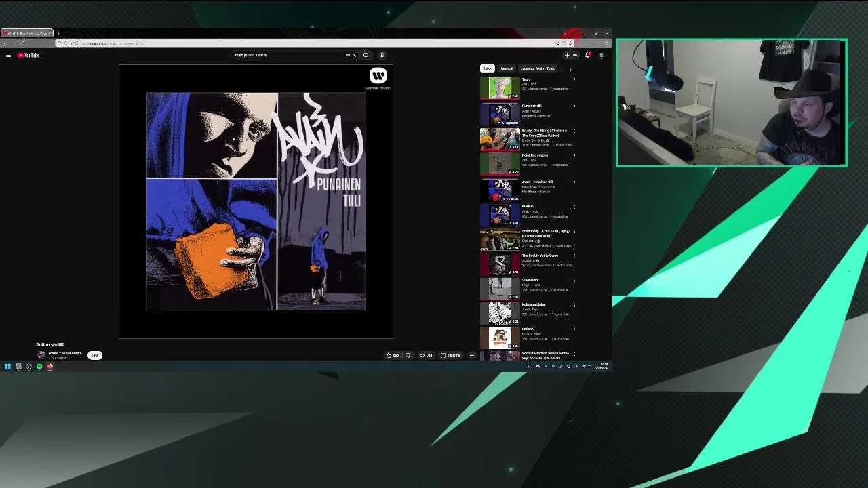
Task: Open the Luo create button
Action: tap(571, 55)
